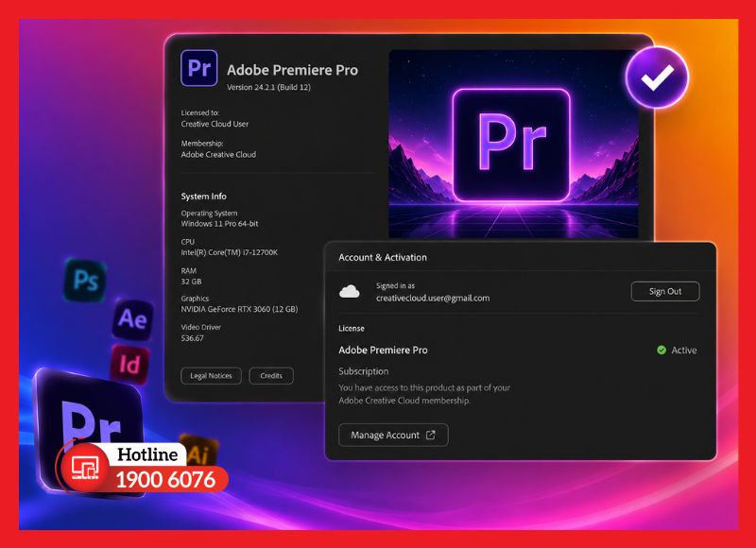Click the Adobe Premiere Pro license name
This screenshot has height=548, width=756.
(383, 350)
